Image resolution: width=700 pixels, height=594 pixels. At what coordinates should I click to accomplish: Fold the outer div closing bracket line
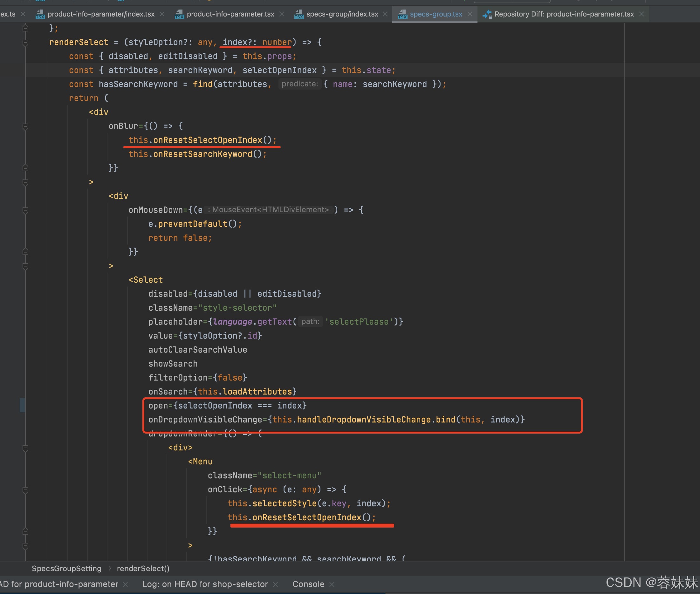pyautogui.click(x=25, y=183)
